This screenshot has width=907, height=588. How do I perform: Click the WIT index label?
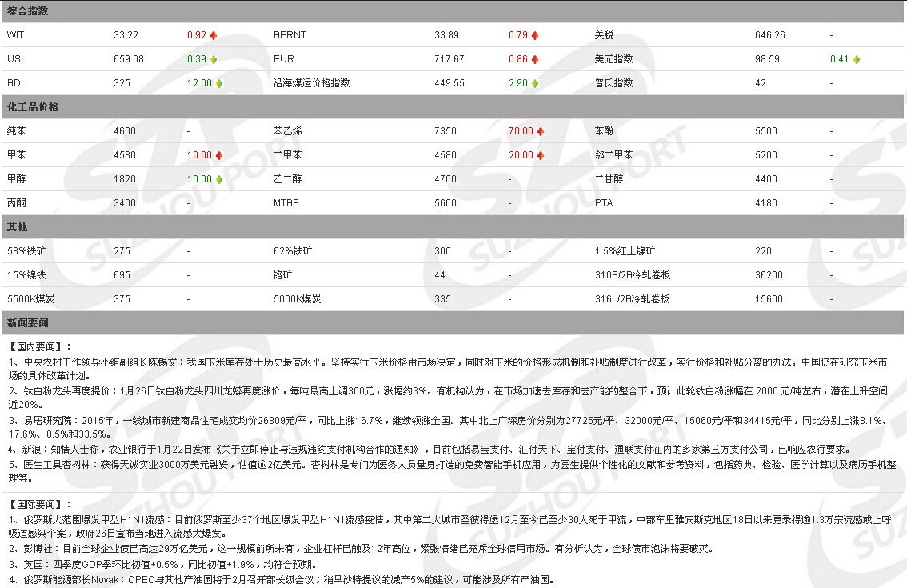16,35
